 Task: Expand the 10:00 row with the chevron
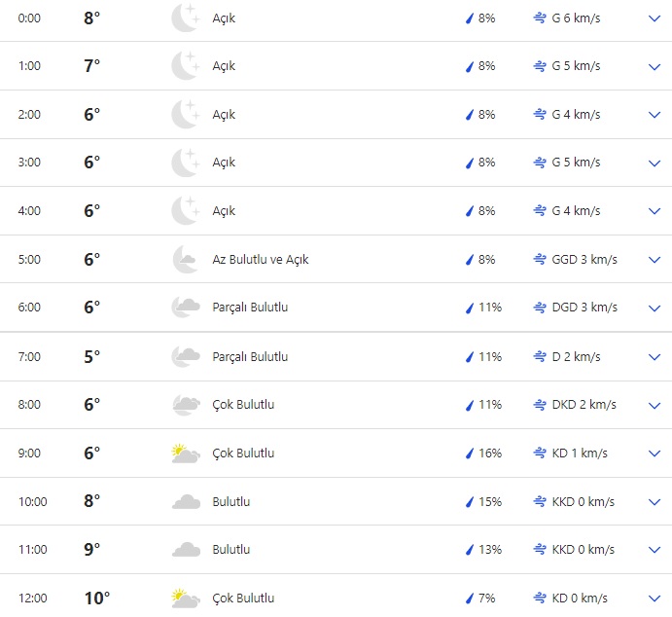(x=654, y=501)
